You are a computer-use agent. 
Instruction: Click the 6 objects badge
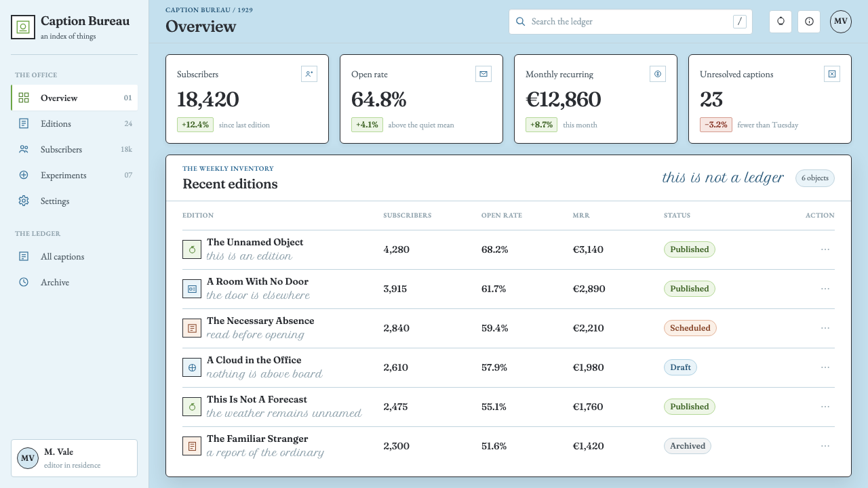pyautogui.click(x=815, y=178)
